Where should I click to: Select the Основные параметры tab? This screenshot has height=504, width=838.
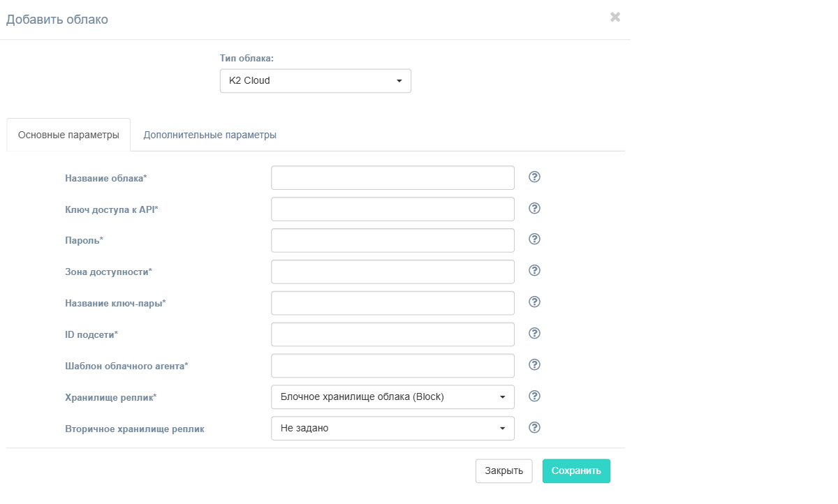[68, 135]
